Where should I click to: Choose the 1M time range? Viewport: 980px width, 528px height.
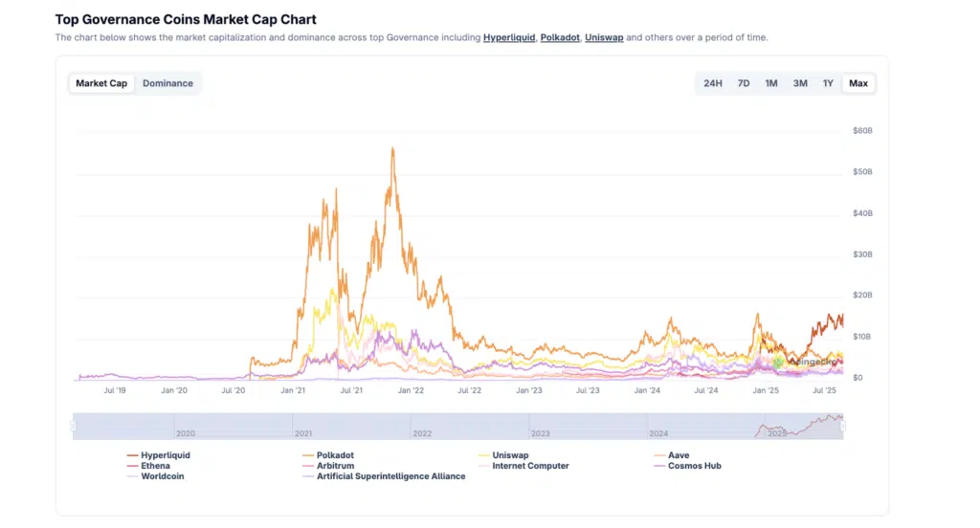coord(771,83)
